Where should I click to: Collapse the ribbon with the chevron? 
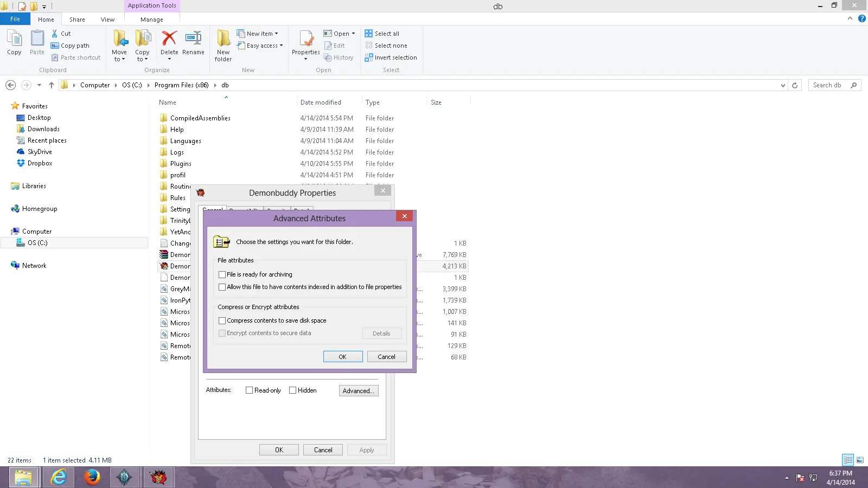click(850, 18)
